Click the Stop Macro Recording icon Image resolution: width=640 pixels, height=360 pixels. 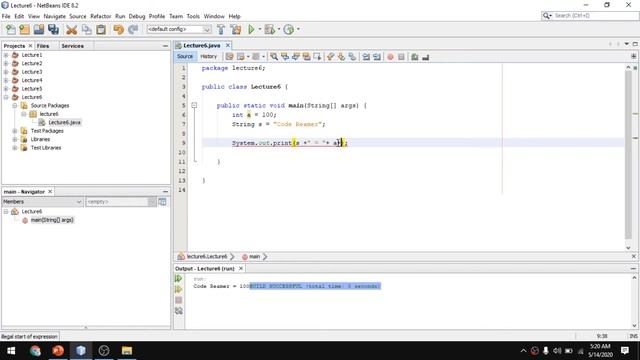click(401, 57)
